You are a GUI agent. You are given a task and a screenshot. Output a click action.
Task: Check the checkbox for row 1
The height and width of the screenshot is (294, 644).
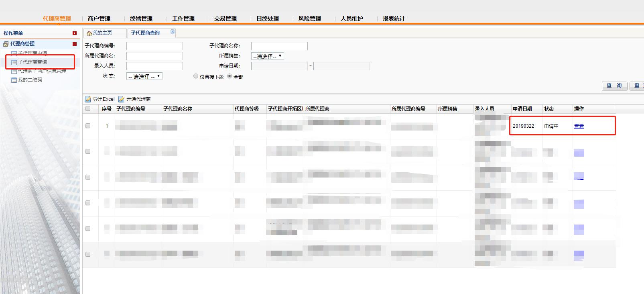[88, 126]
